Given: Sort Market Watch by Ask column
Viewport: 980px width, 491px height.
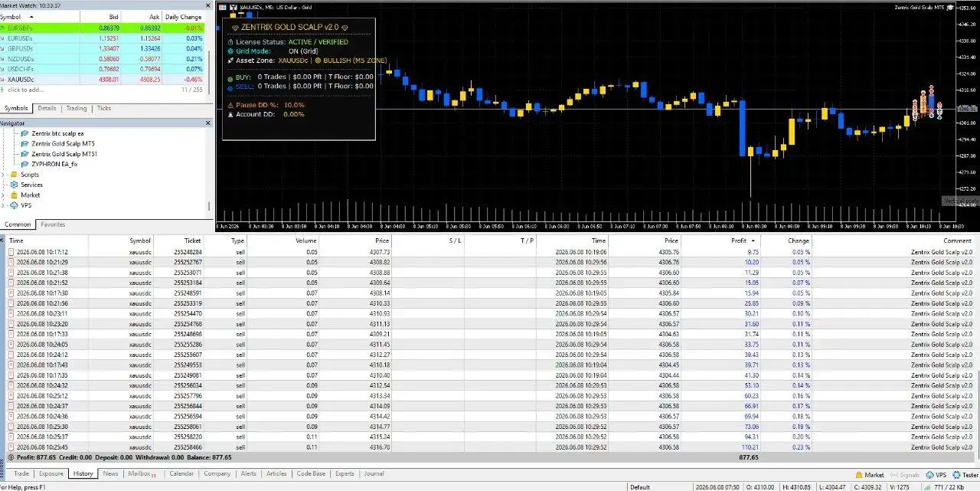Looking at the screenshot, I should (142, 17).
